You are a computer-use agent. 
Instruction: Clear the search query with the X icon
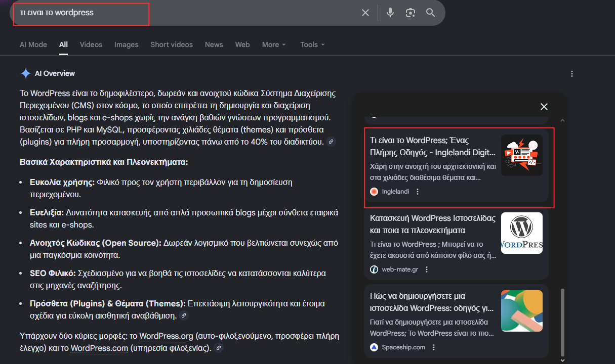click(365, 13)
